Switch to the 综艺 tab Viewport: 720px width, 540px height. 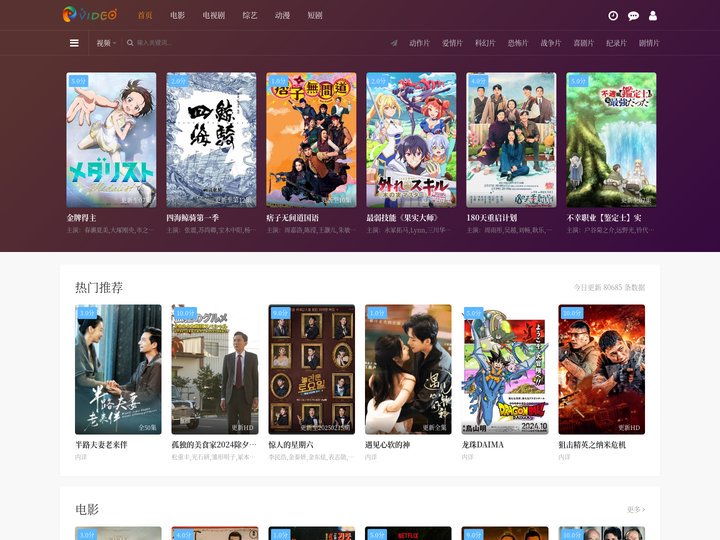(x=250, y=15)
